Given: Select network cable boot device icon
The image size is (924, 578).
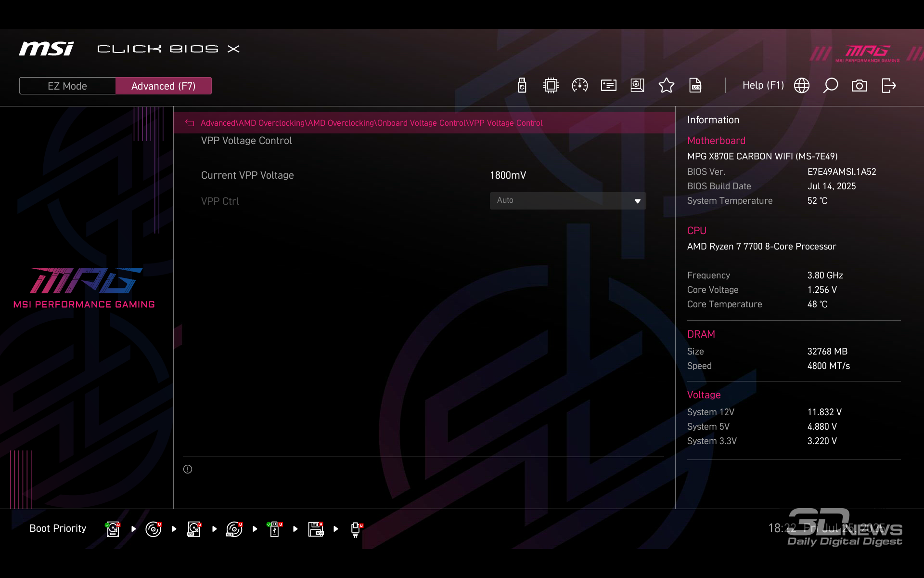Looking at the screenshot, I should pos(356,529).
